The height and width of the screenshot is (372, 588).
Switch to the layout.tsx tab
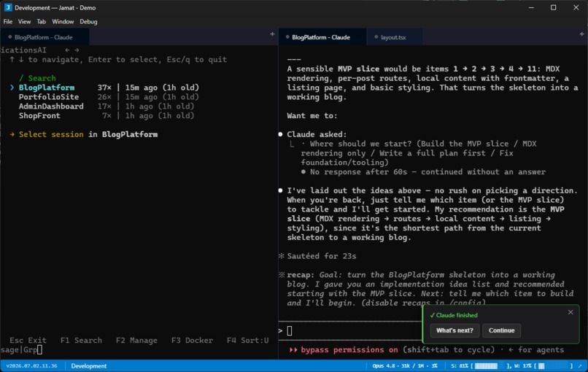coord(393,37)
